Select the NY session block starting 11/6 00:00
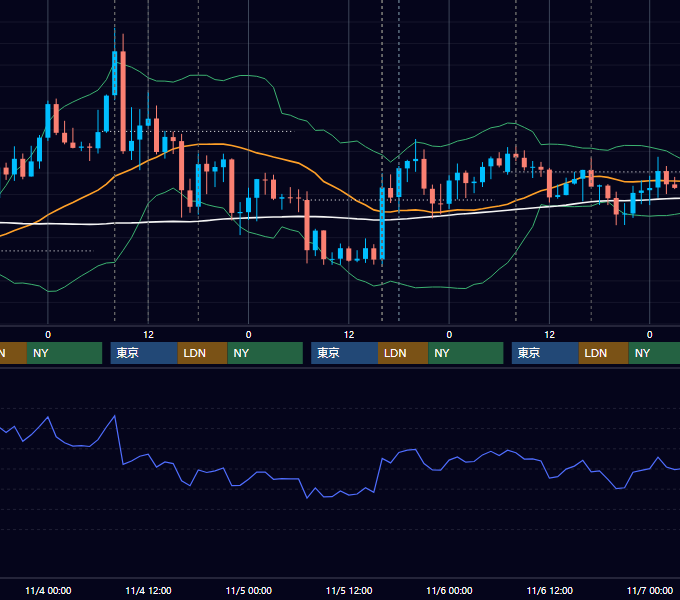The width and height of the screenshot is (680, 600). tap(466, 353)
